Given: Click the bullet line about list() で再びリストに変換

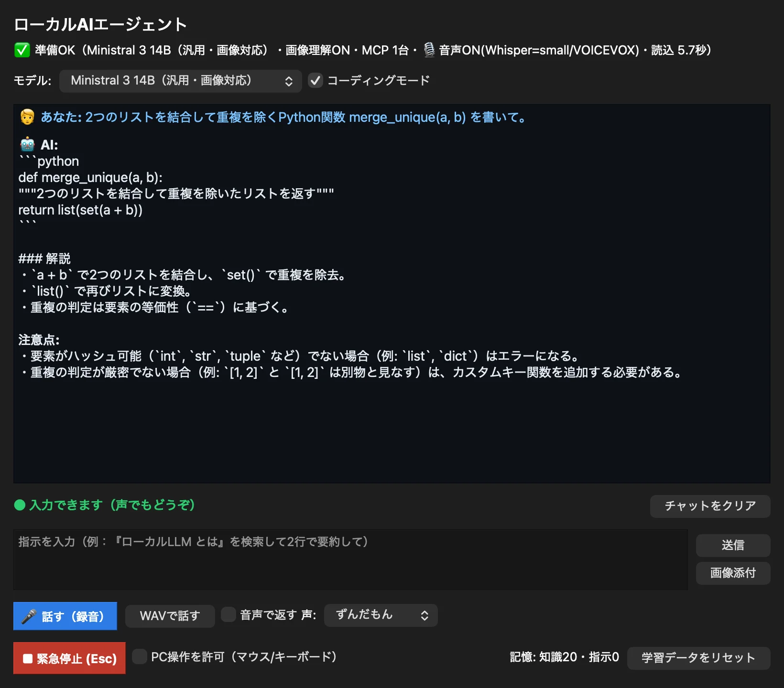Looking at the screenshot, I should (x=105, y=291).
